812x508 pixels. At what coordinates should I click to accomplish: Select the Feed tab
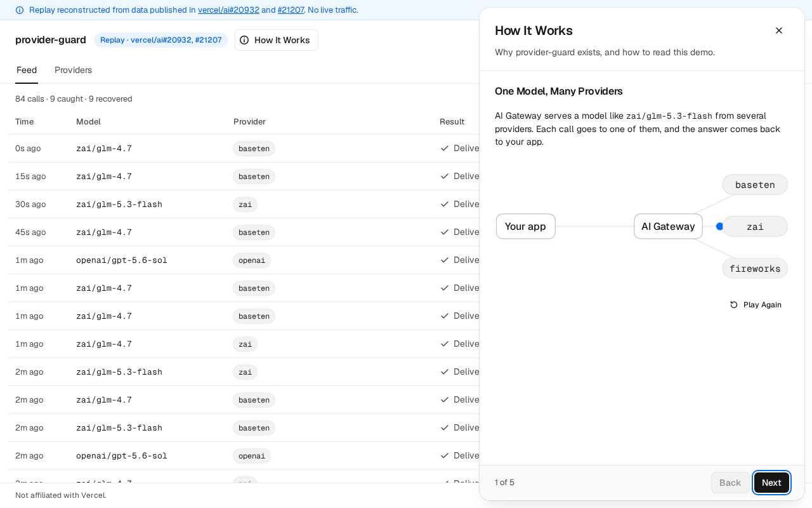click(x=27, y=70)
